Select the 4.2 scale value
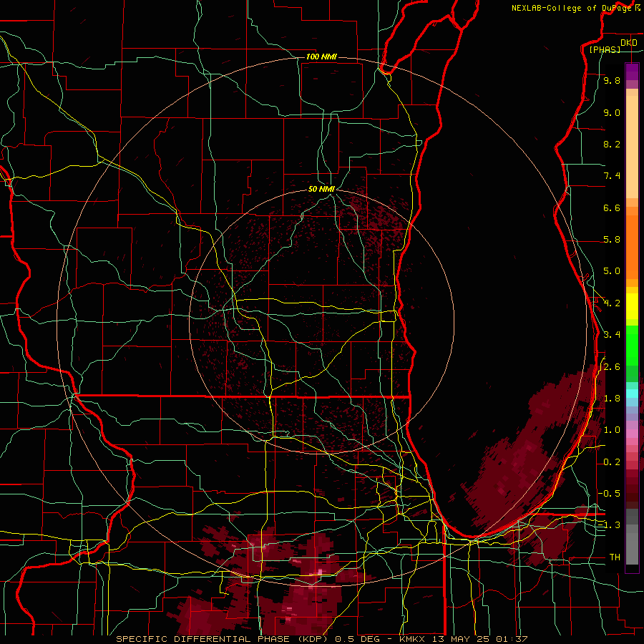The height and width of the screenshot is (644, 644). coord(612,303)
